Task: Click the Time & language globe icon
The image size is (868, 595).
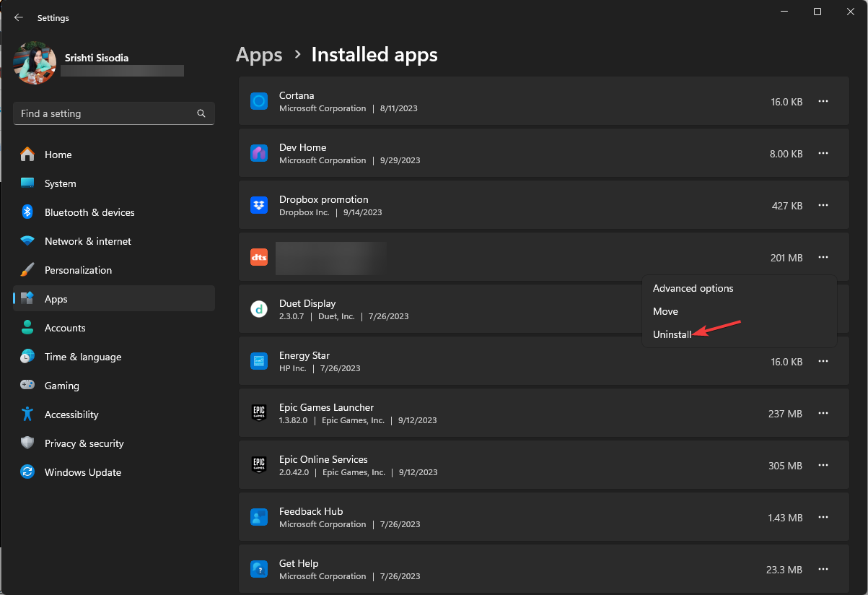Action: [x=27, y=357]
